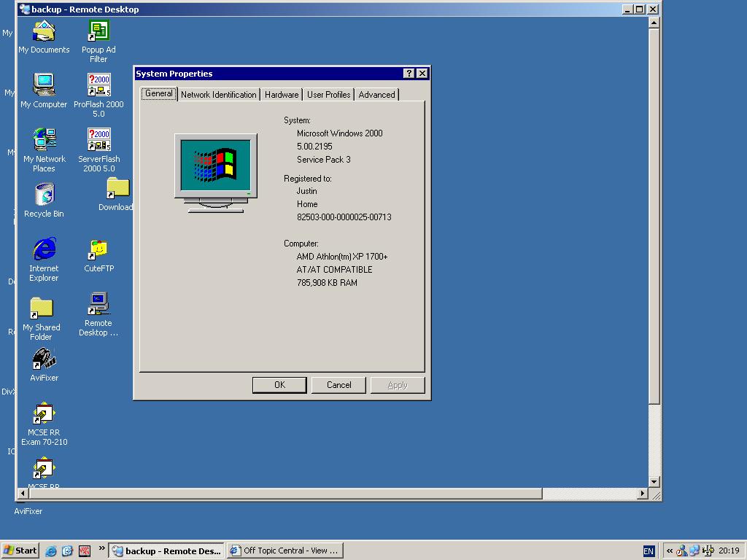This screenshot has height=560, width=747.
Task: Click the "Microsoft Windows 2000" system text
Action: coord(340,133)
